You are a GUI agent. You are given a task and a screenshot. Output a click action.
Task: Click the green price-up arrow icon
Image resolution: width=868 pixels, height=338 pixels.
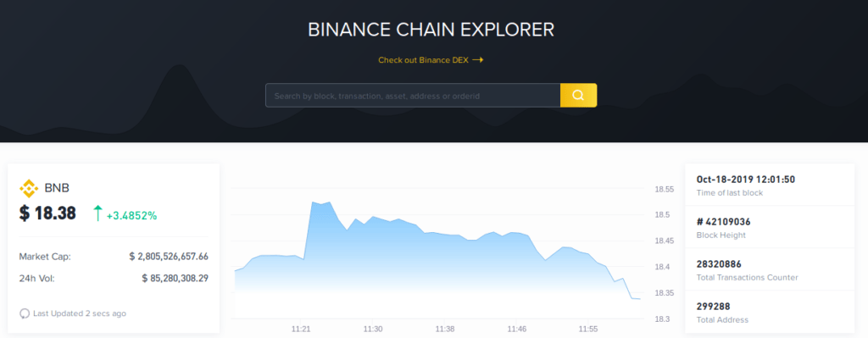tap(98, 213)
